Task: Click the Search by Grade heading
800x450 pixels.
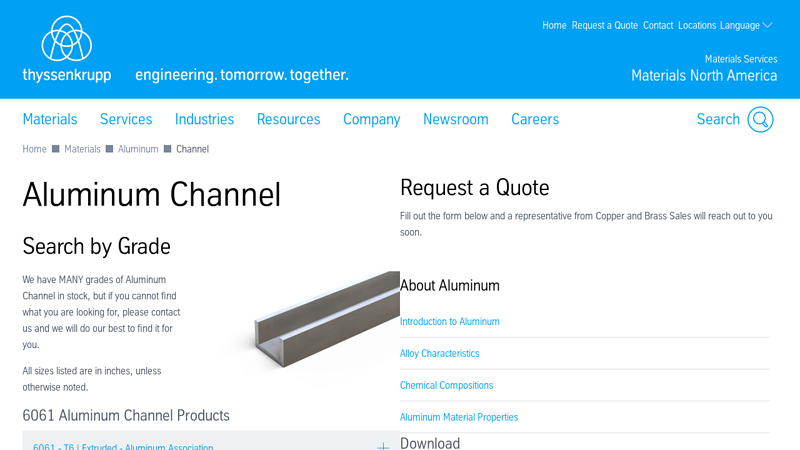Action: pyautogui.click(x=96, y=246)
